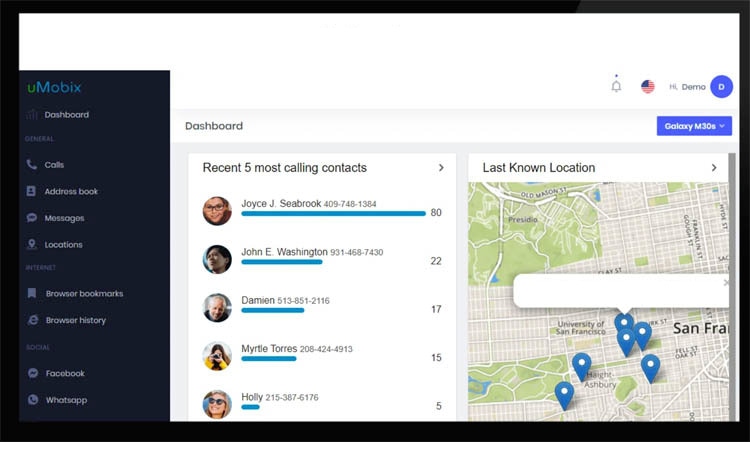The width and height of the screenshot is (750, 458).
Task: Click the D user avatar
Action: click(721, 87)
